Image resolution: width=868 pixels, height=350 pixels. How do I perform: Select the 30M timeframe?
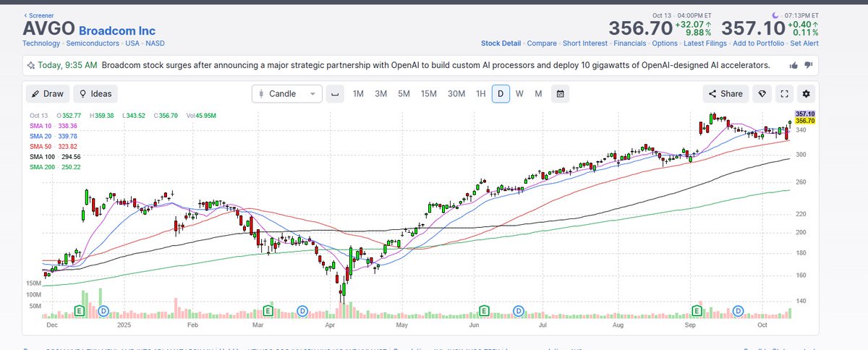point(456,93)
